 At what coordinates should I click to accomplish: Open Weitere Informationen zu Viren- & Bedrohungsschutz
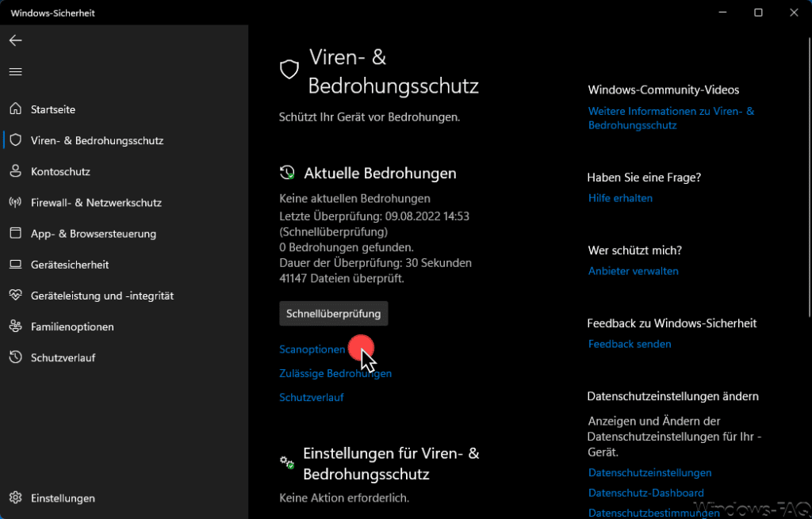click(x=671, y=118)
